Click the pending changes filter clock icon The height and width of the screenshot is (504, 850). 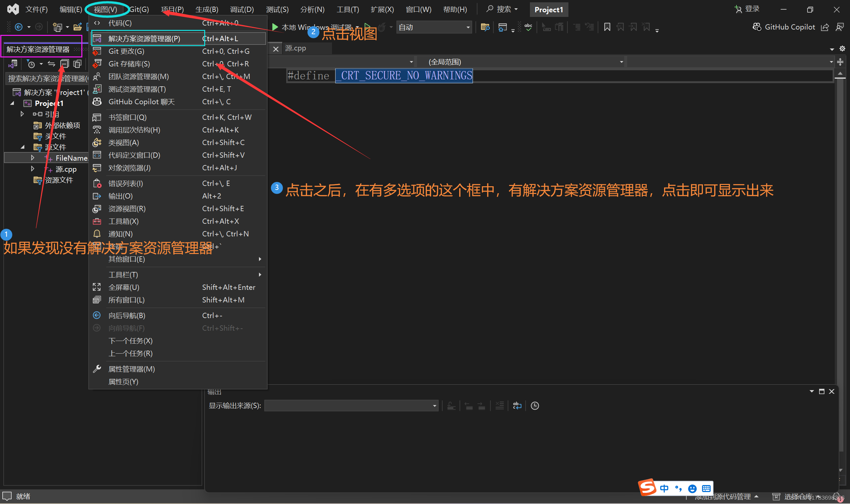coord(31,64)
